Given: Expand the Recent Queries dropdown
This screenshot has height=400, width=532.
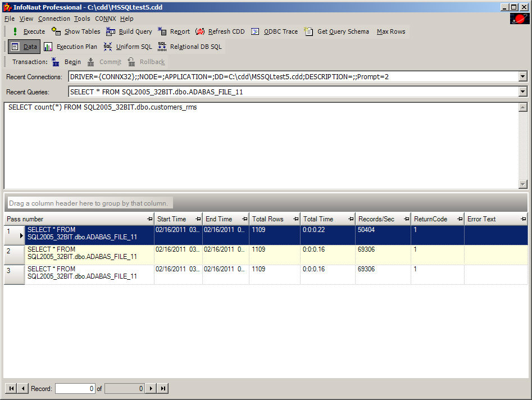Looking at the screenshot, I should coord(522,92).
